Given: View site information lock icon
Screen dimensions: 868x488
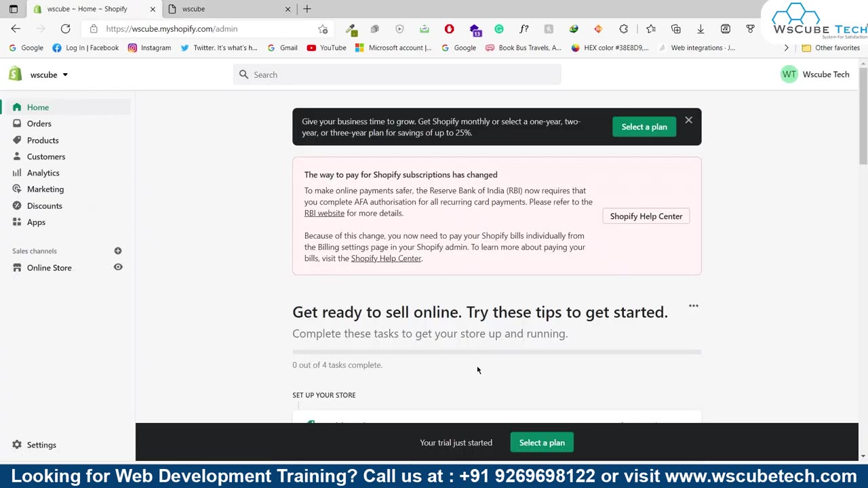Looking at the screenshot, I should (94, 29).
